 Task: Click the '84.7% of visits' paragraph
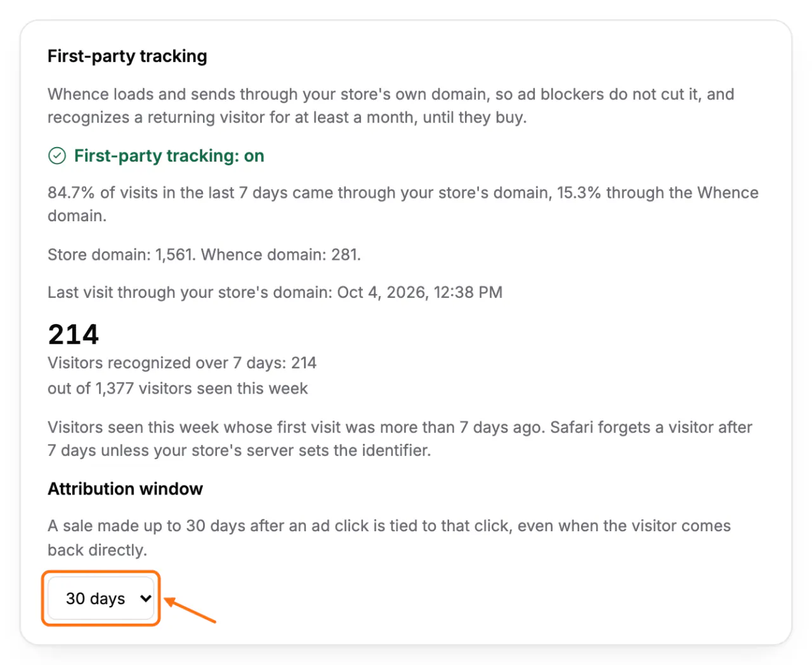click(403, 204)
